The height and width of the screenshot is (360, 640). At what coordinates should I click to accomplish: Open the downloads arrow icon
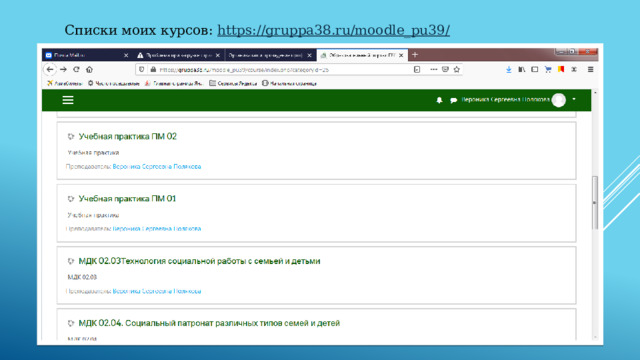coord(509,70)
